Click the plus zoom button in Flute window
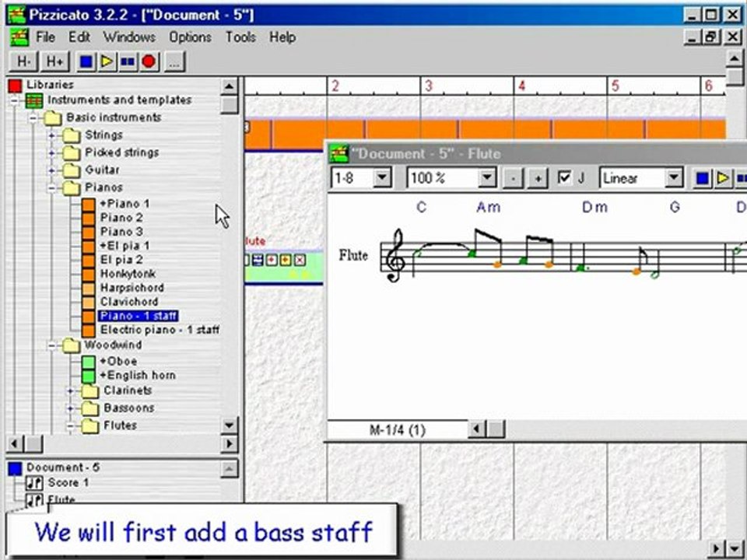The height and width of the screenshot is (560, 747). tap(538, 179)
